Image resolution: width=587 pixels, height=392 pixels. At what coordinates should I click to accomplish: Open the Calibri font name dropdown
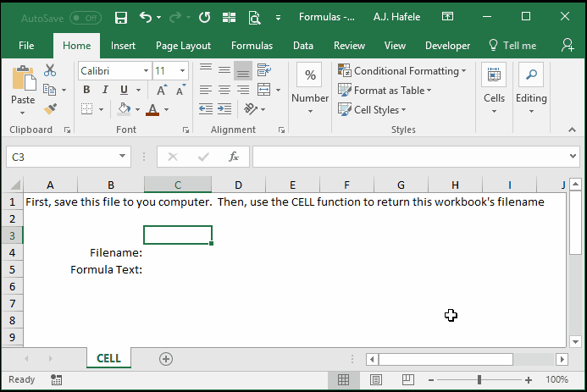tap(146, 70)
